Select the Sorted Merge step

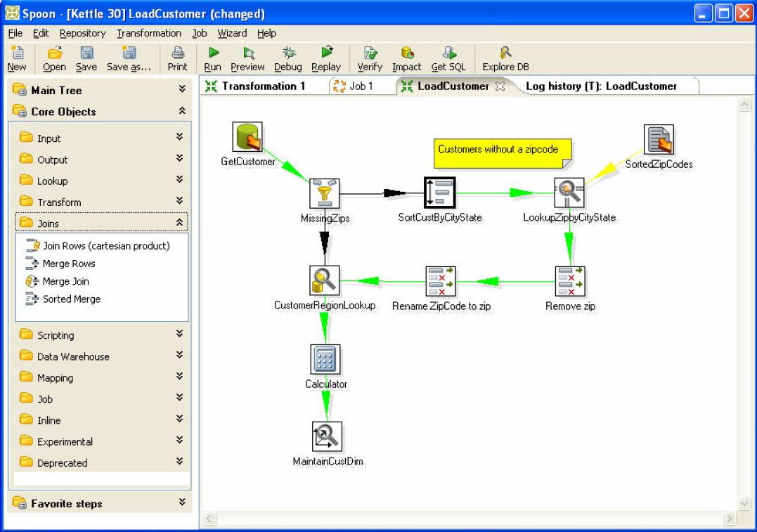coord(63,299)
